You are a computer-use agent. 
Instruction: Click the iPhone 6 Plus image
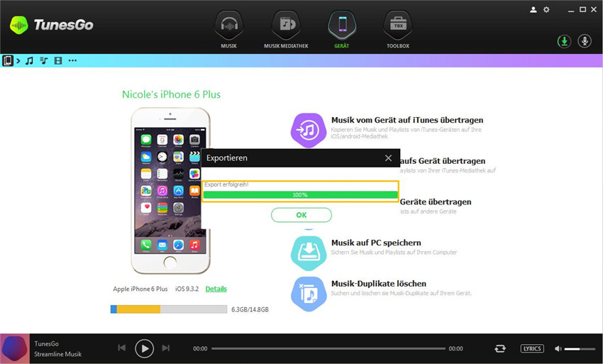tap(170, 190)
